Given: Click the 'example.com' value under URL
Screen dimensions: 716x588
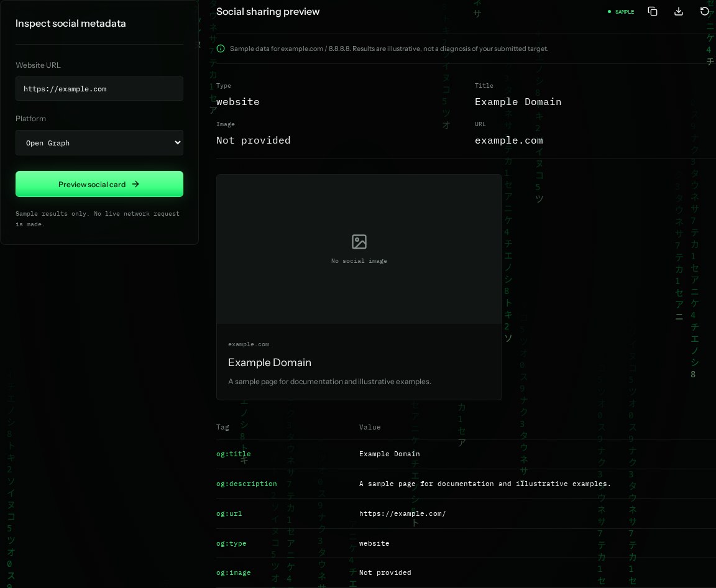Looking at the screenshot, I should (508, 140).
